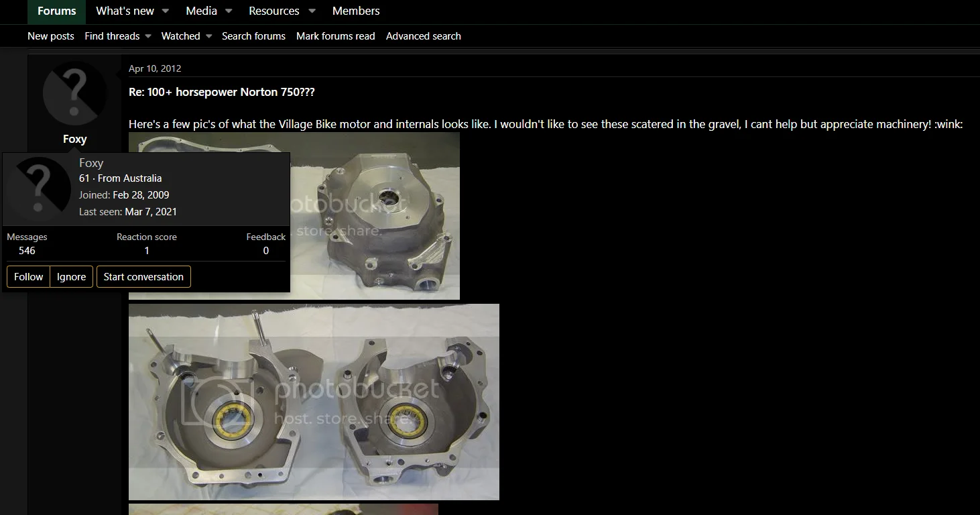This screenshot has width=980, height=515.
Task: Click the Ignore button on Foxy's card
Action: pos(71,276)
